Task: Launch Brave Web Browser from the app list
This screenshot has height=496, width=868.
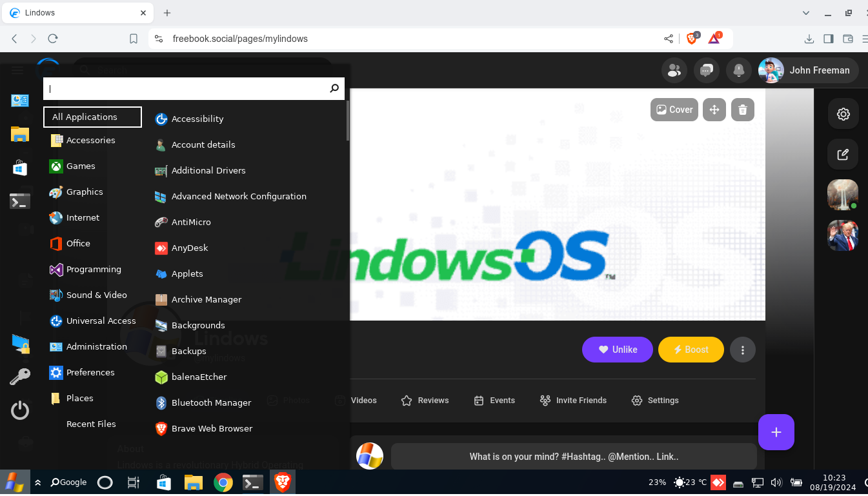Action: point(203,428)
